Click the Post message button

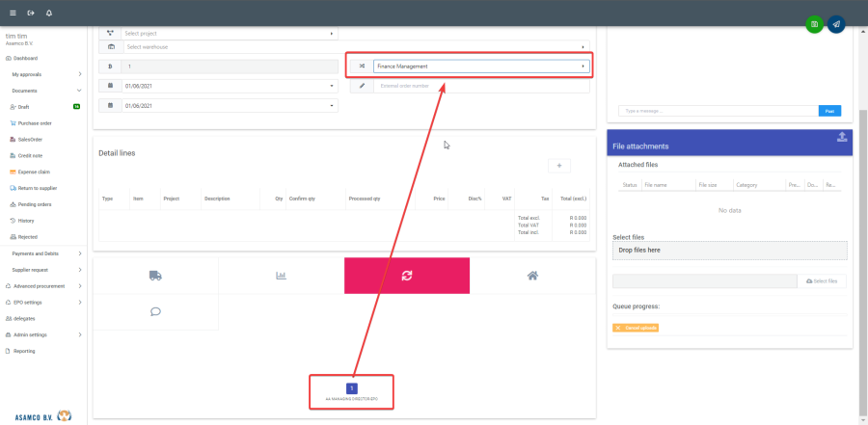tap(829, 111)
